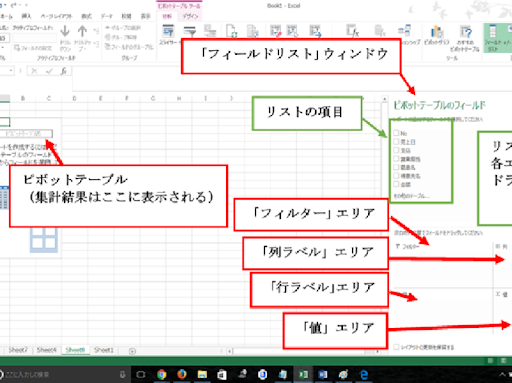
Task: Click the Drill Up arrow icon
Action: coord(82,31)
